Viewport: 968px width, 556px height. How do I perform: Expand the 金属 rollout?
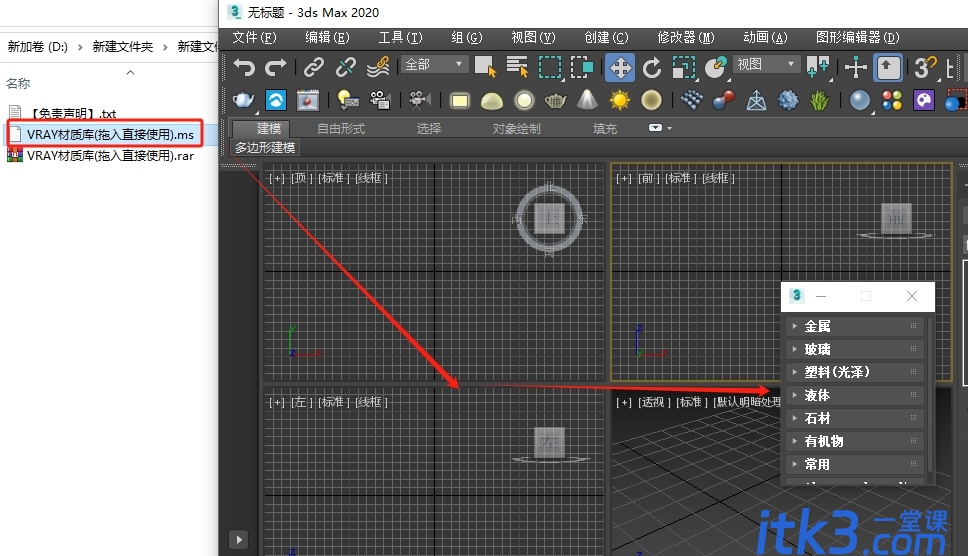(854, 326)
